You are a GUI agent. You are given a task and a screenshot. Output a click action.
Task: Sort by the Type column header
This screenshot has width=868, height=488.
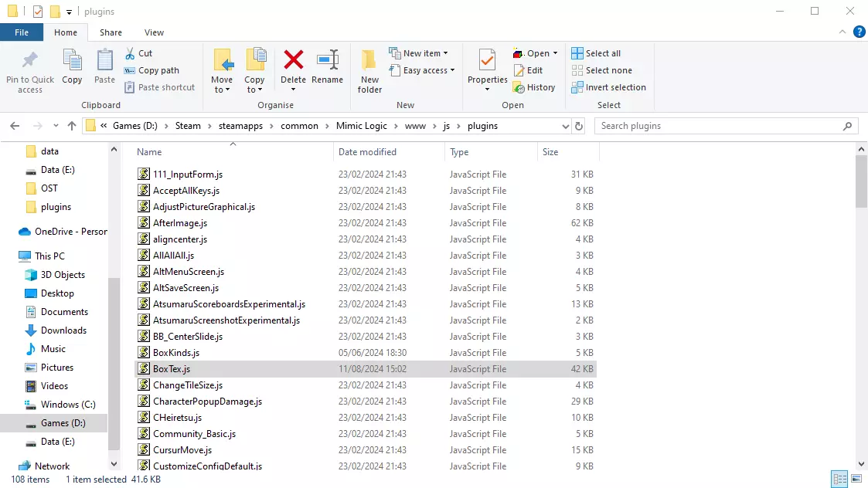point(491,152)
